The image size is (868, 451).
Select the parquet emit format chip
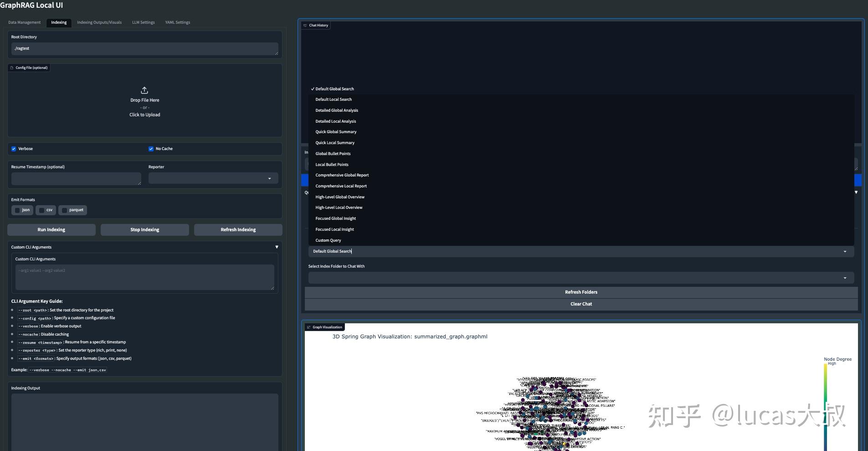click(64, 210)
